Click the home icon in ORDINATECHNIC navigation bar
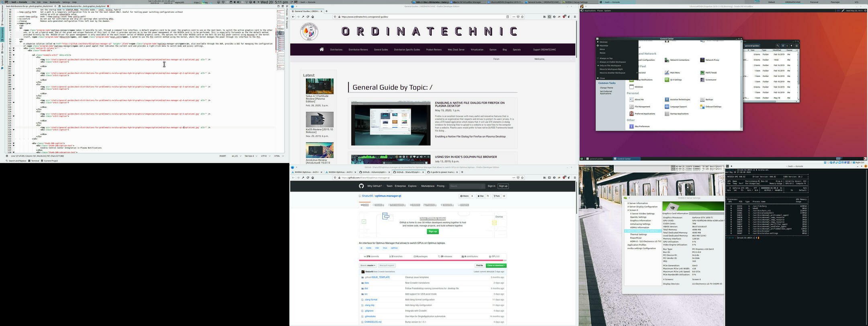Image resolution: width=868 pixels, height=326 pixels. [x=321, y=50]
